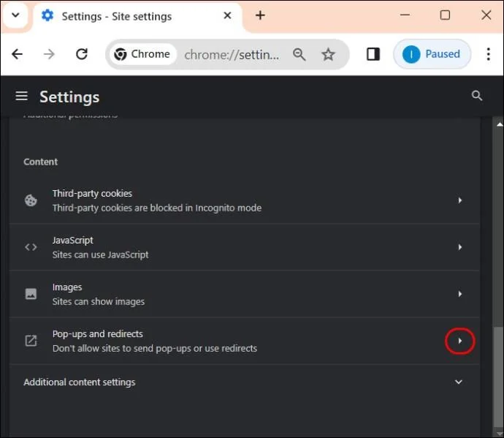
Task: Click the Content section heading
Action: click(x=40, y=162)
